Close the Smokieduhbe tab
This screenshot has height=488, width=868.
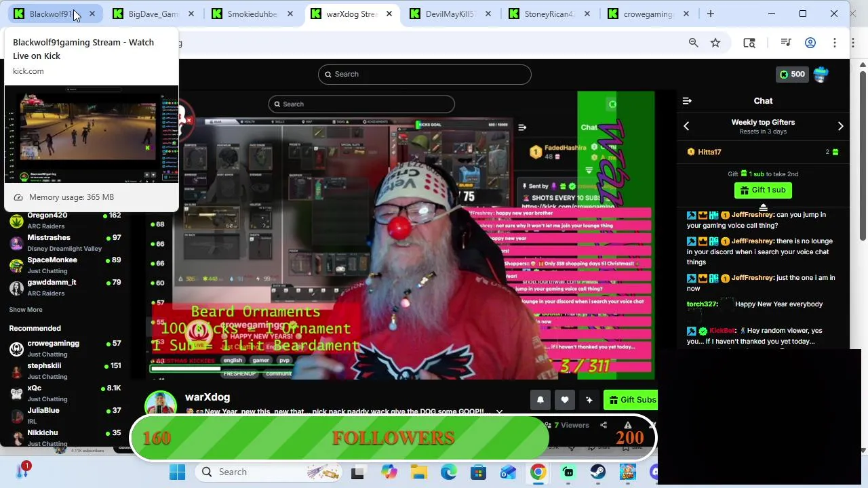coord(290,14)
